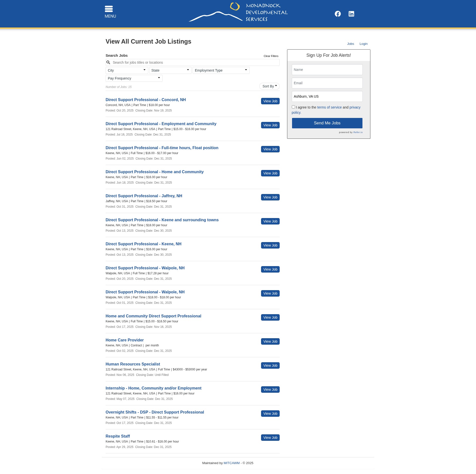Open the terms of service link
Viewport: 476px width, 474px height.
(329, 107)
